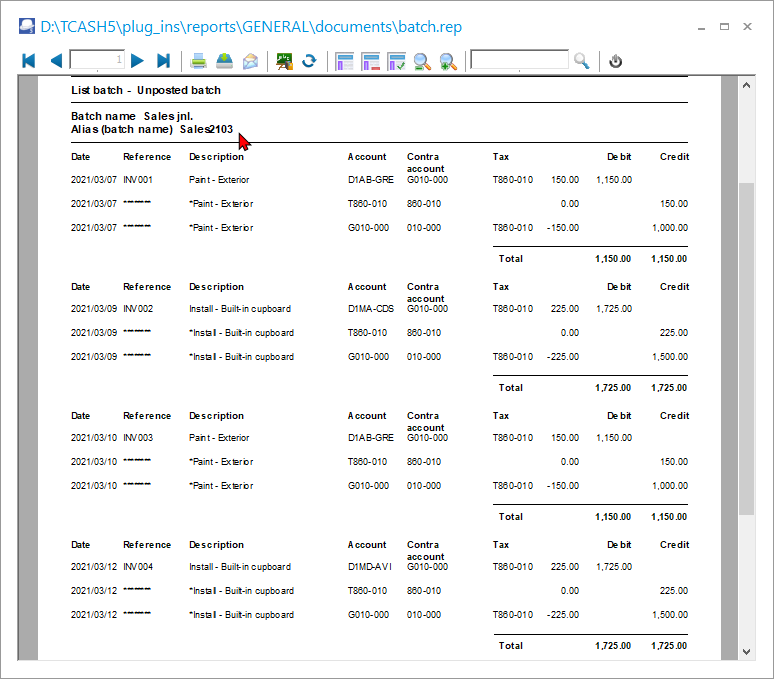Select the third layout icon with checkmark
This screenshot has width=774, height=679.
point(397,61)
